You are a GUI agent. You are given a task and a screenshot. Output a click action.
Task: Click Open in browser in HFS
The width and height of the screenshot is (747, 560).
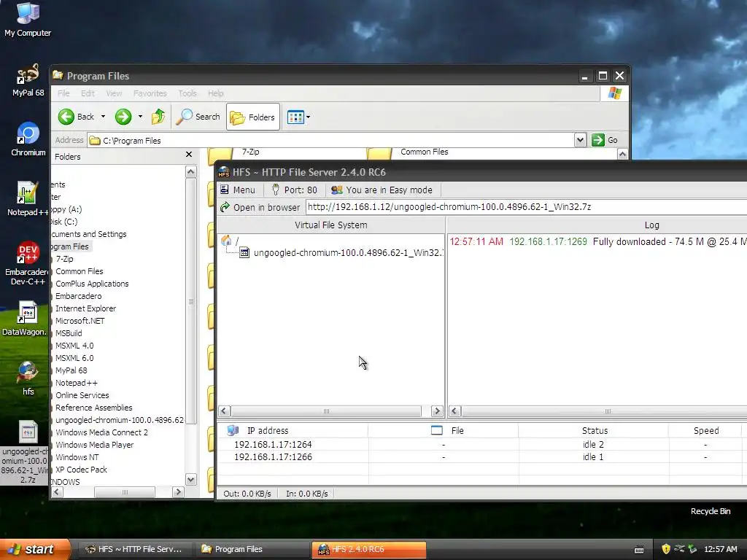pos(260,207)
